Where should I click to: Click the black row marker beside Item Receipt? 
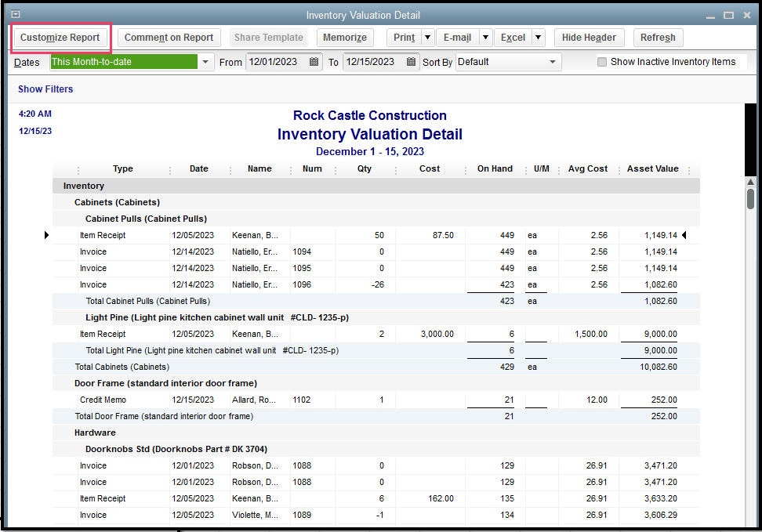[46, 235]
